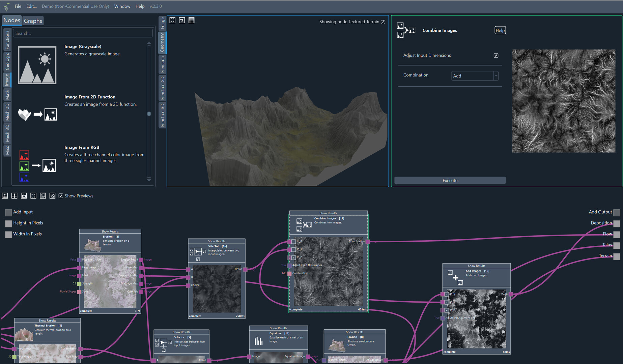Add In_2 input with the plus button
Image resolution: width=623 pixels, height=364 pixels.
point(293,257)
